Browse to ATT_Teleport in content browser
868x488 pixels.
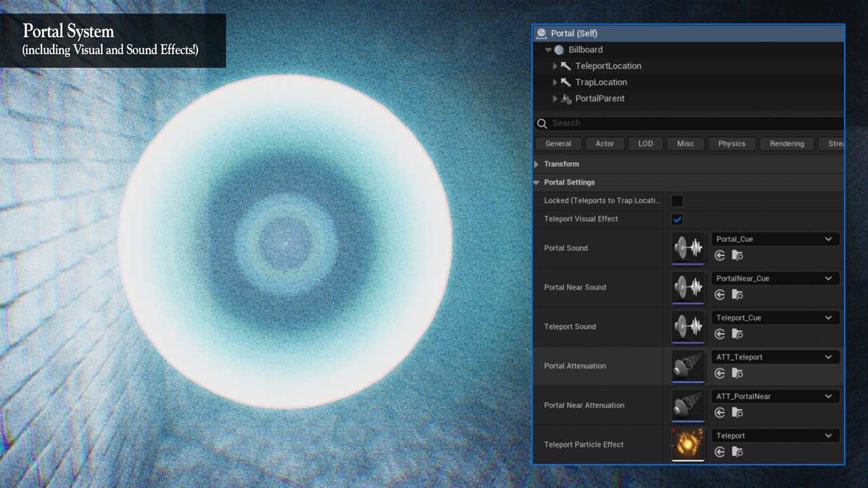737,373
